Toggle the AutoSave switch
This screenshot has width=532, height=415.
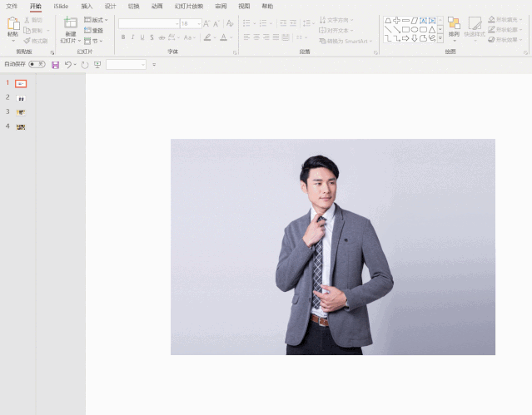pyautogui.click(x=37, y=64)
